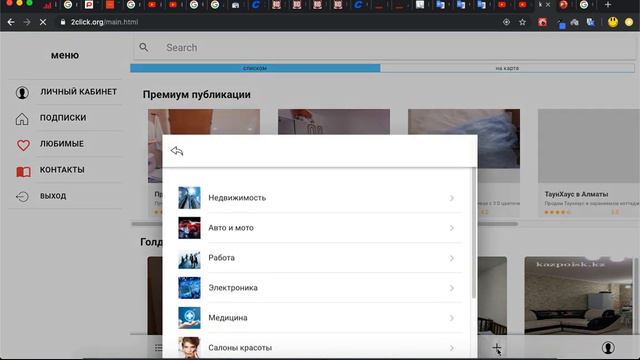The width and height of the screenshot is (640, 360).
Task: Expand Электроника row chevron
Action: (451, 288)
